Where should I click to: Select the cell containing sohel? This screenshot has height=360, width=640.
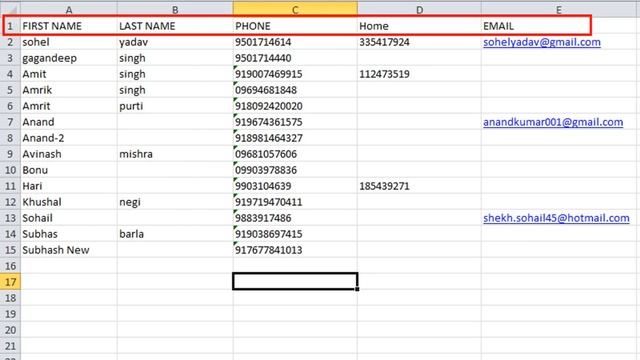tap(69, 42)
